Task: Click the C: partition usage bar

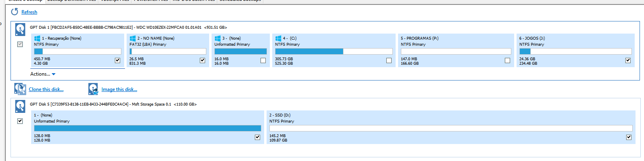Action: (x=334, y=51)
